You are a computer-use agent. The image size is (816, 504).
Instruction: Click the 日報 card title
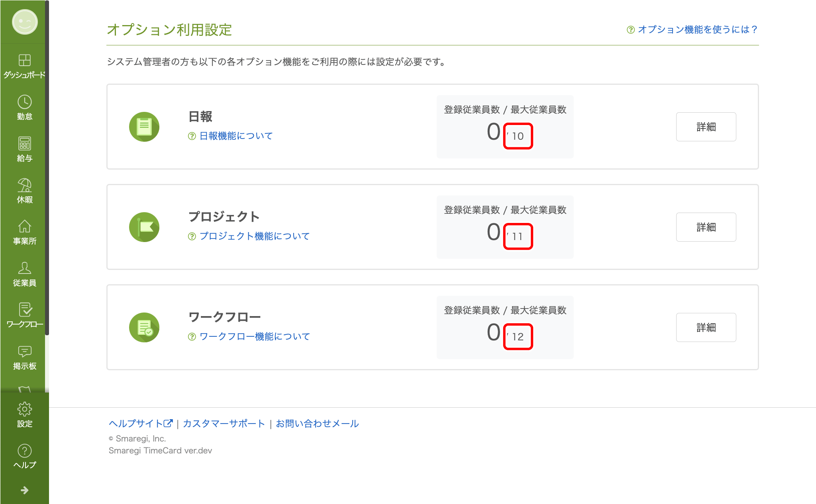coord(200,117)
